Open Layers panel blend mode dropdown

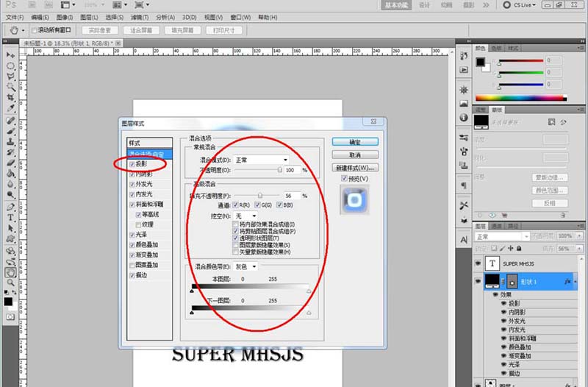pos(502,236)
